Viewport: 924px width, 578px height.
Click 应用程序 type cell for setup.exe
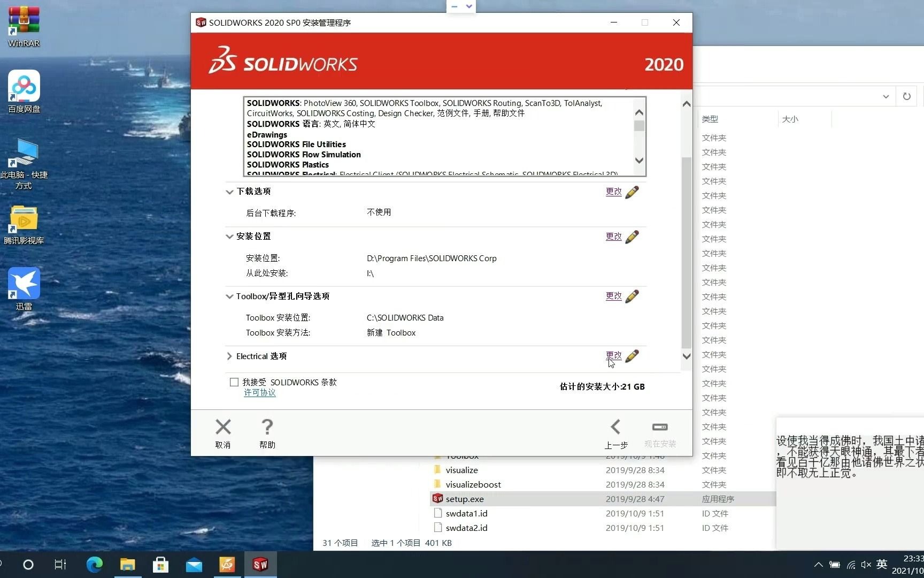(718, 499)
